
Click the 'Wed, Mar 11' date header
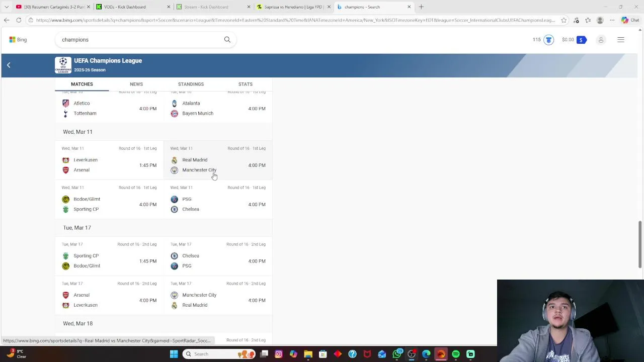click(77, 132)
